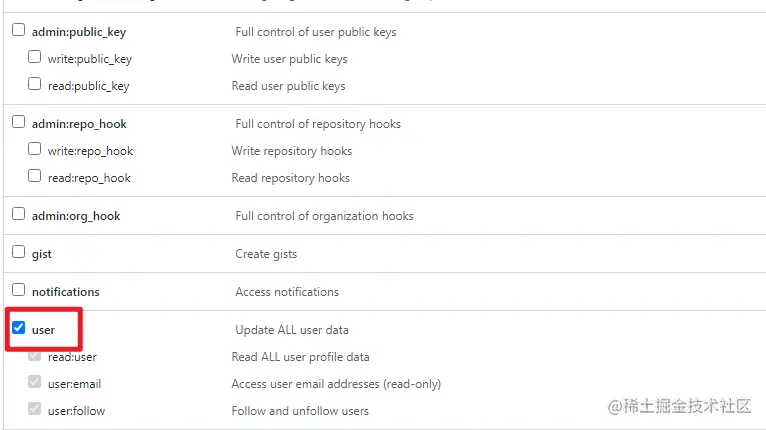The image size is (766, 430).
Task: Enable the admin:org_hook checkbox
Action: click(18, 215)
